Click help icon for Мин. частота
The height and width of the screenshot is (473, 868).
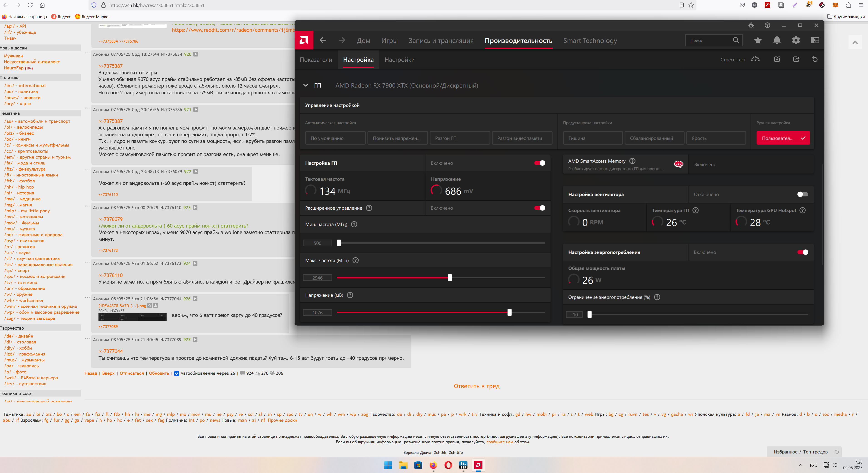[354, 224]
